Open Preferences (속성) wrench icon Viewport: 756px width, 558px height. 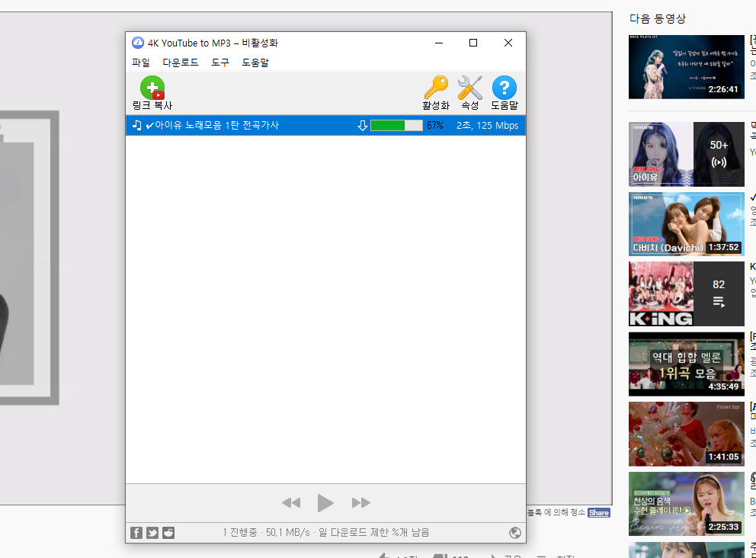coord(470,93)
